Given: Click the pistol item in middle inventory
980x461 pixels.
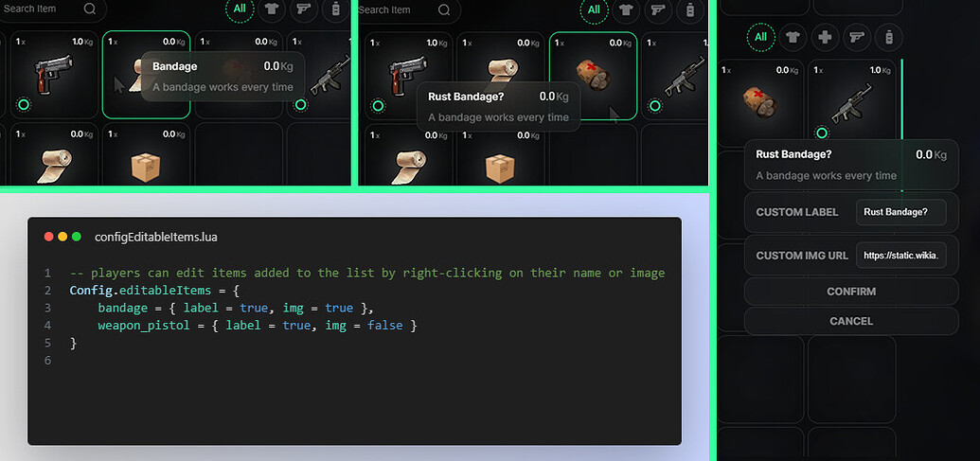Looking at the screenshot, I should pos(409,76).
